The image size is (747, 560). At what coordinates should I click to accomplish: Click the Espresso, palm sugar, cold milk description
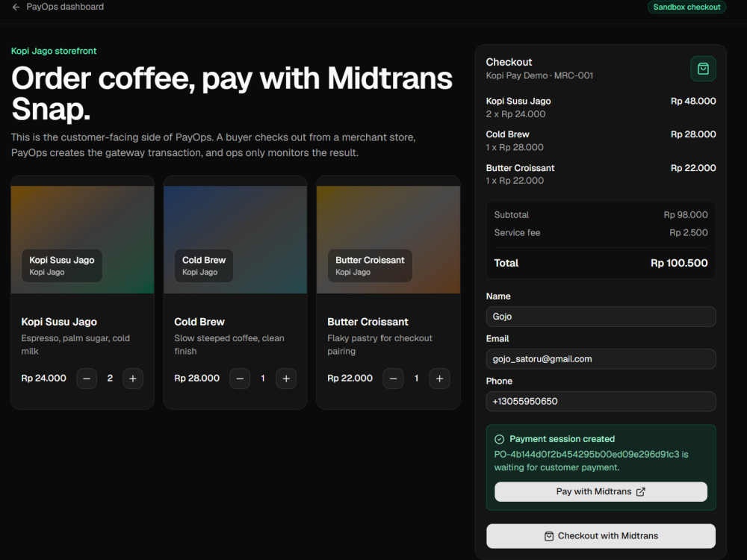(x=75, y=345)
